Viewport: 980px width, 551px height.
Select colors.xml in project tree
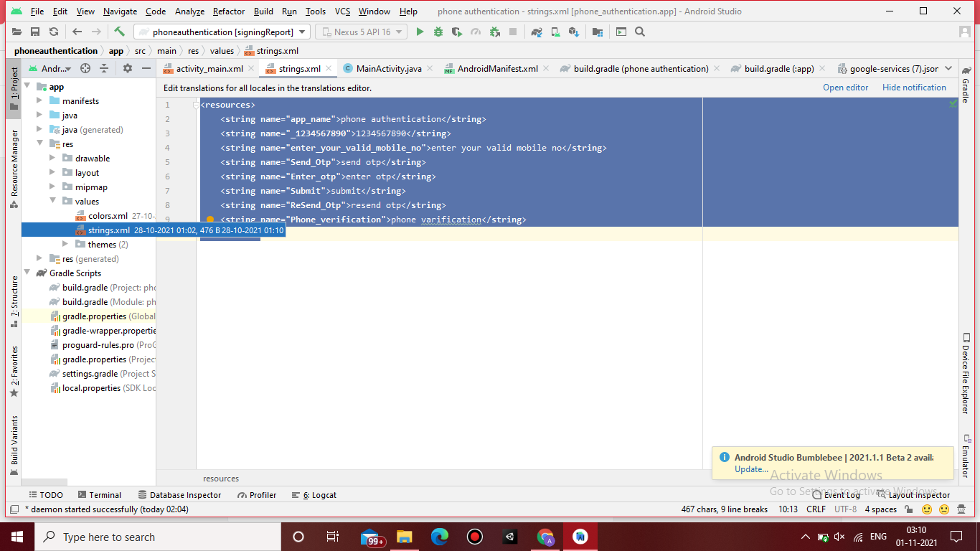(x=108, y=216)
